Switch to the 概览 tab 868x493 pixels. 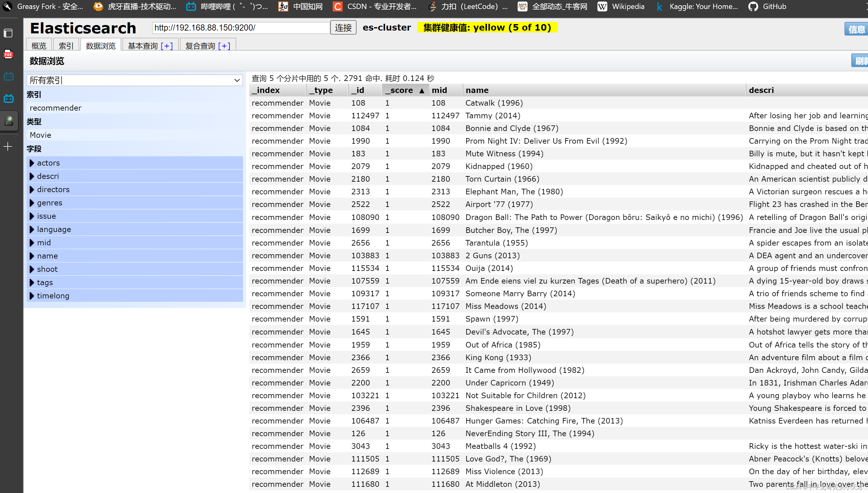(39, 46)
